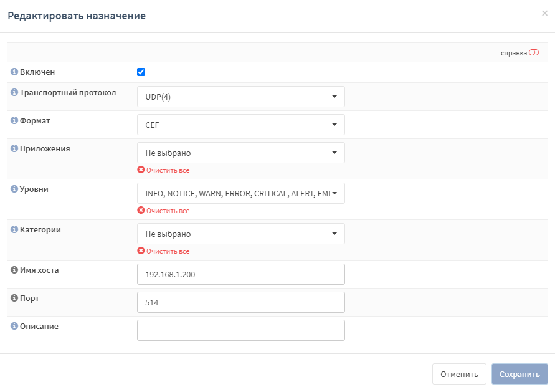Click the Порт field showing 514
The image size is (555, 392).
click(240, 302)
